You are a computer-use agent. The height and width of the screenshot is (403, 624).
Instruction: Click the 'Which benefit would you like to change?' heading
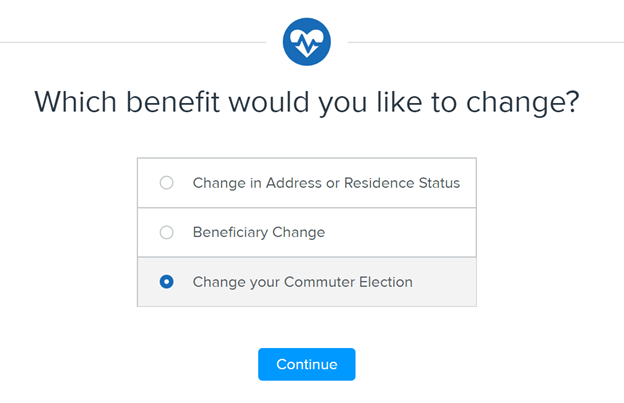[x=306, y=102]
